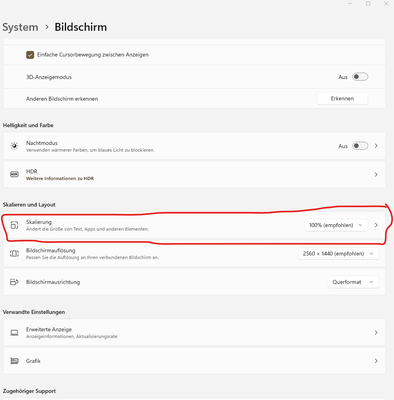Open the Grafik page chevron
Viewport: 394px width, 400px height.
point(376,361)
